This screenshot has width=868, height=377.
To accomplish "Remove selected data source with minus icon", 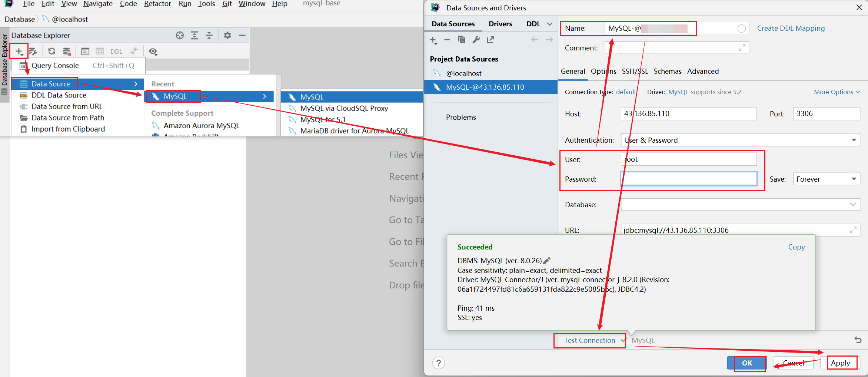I will click(447, 40).
